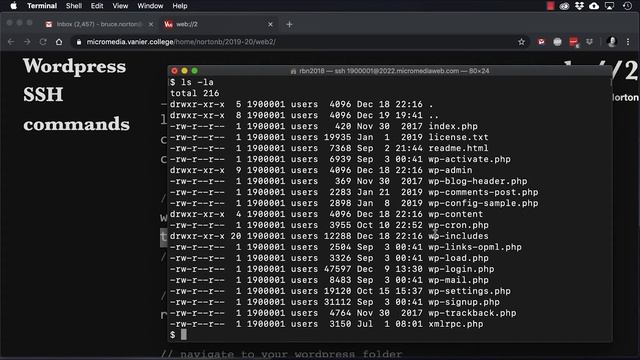Image resolution: width=640 pixels, height=360 pixels.
Task: Click 'wp-signup.php' in the listing
Action: tap(464, 302)
